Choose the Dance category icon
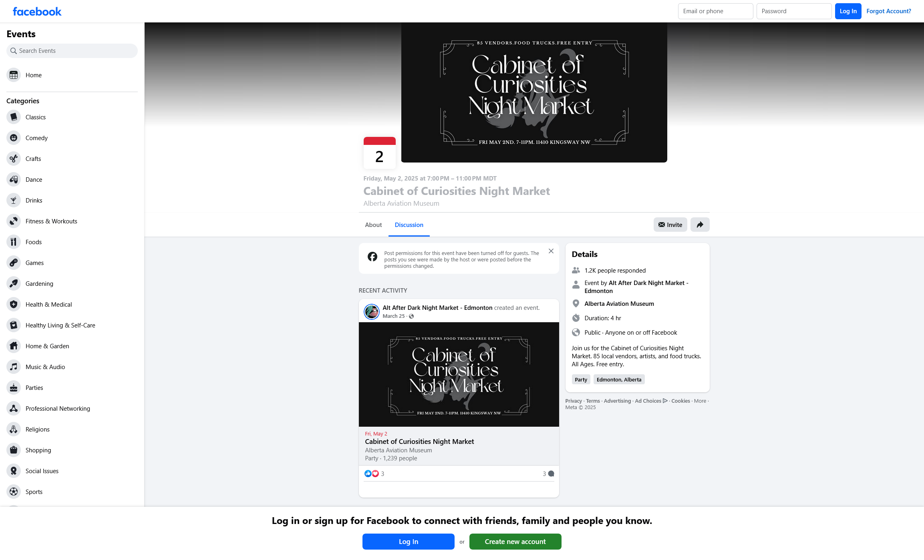 pos(14,179)
